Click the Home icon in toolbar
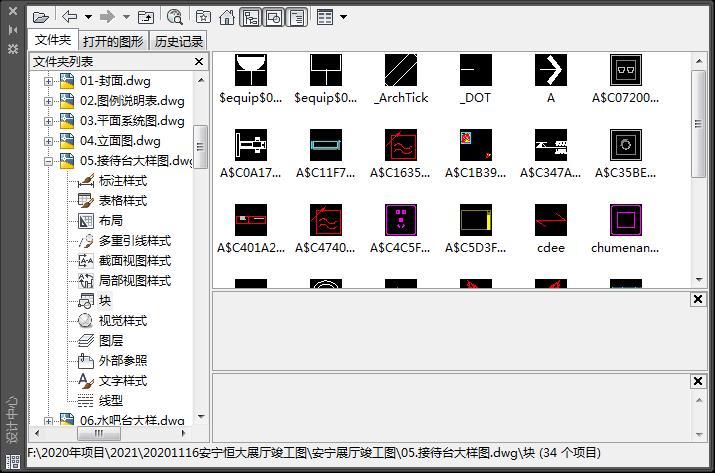The height and width of the screenshot is (473, 715). [x=227, y=17]
